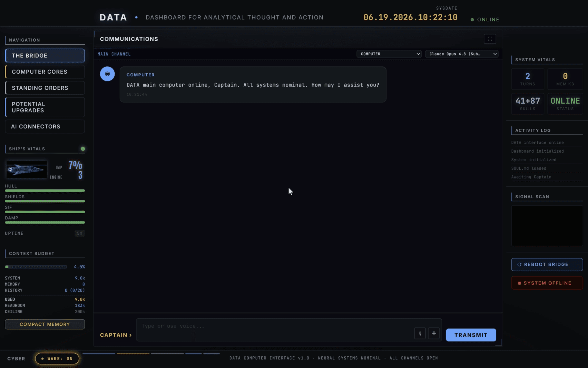588x368 pixels.
Task: Click the 'Dashboard initialized' log entry
Action: (537, 151)
